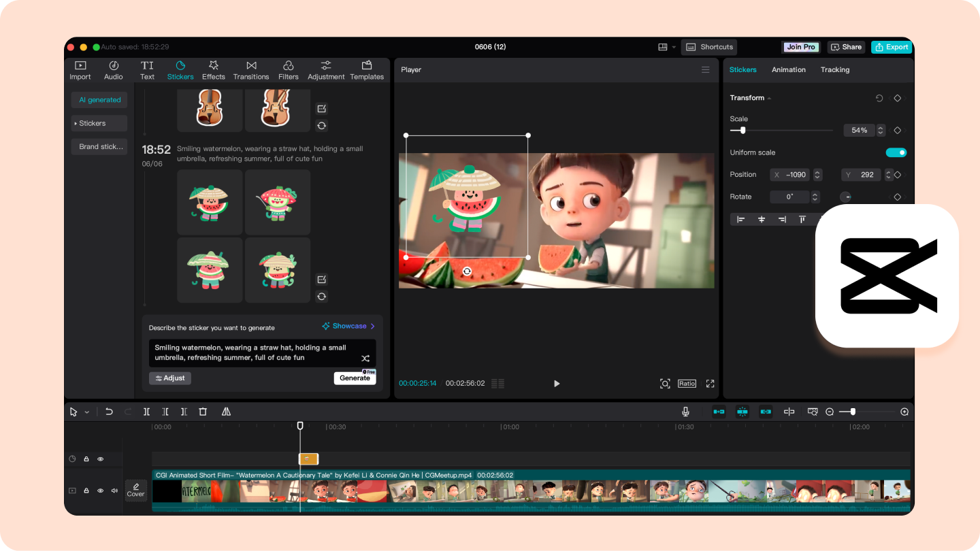Open the Import media tab
980x551 pixels.
click(x=80, y=70)
